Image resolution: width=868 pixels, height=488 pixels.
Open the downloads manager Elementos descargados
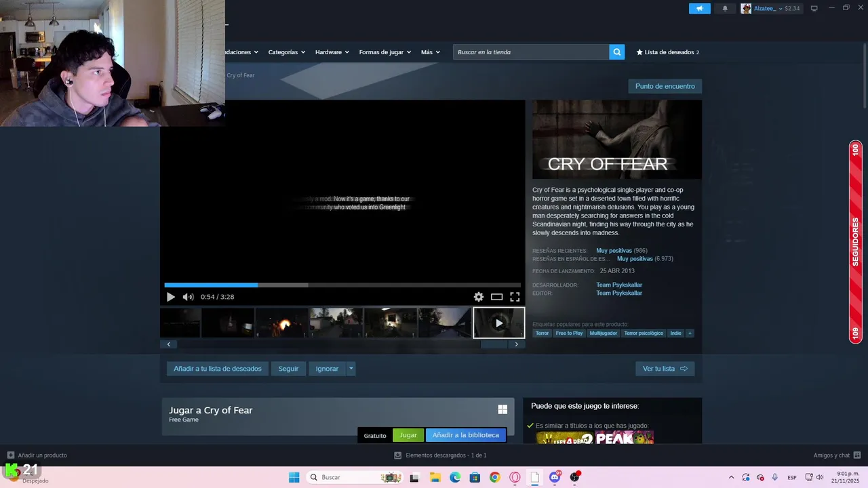[440, 455]
